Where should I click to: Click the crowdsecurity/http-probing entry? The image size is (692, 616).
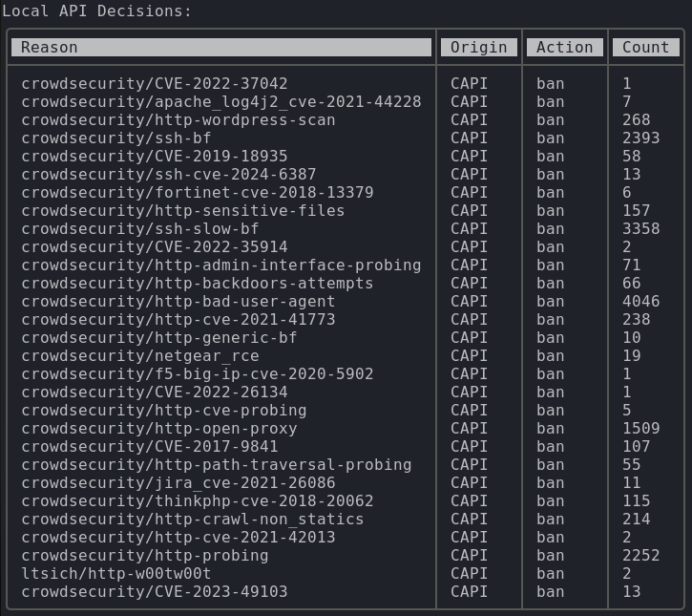pos(145,556)
